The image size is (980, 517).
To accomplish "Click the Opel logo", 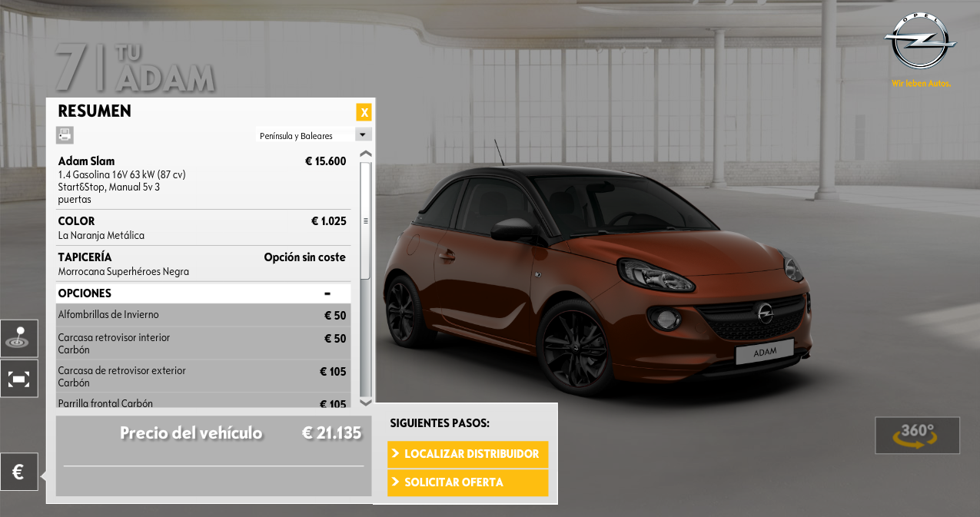I will click(x=920, y=41).
